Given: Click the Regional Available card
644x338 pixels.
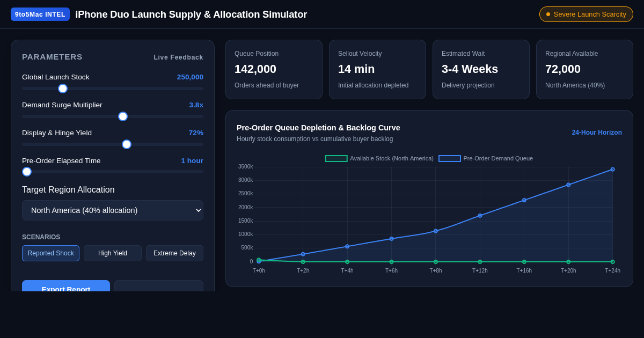Looking at the screenshot, I should (x=584, y=69).
